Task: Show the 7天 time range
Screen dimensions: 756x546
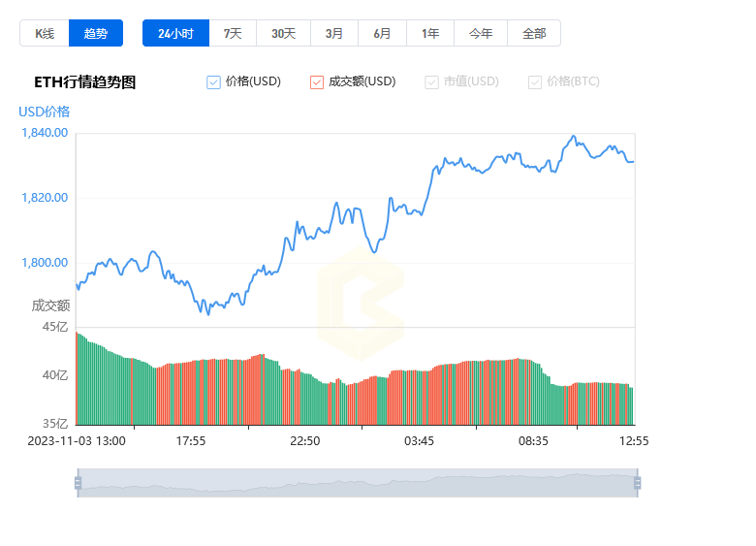Action: coord(233,33)
